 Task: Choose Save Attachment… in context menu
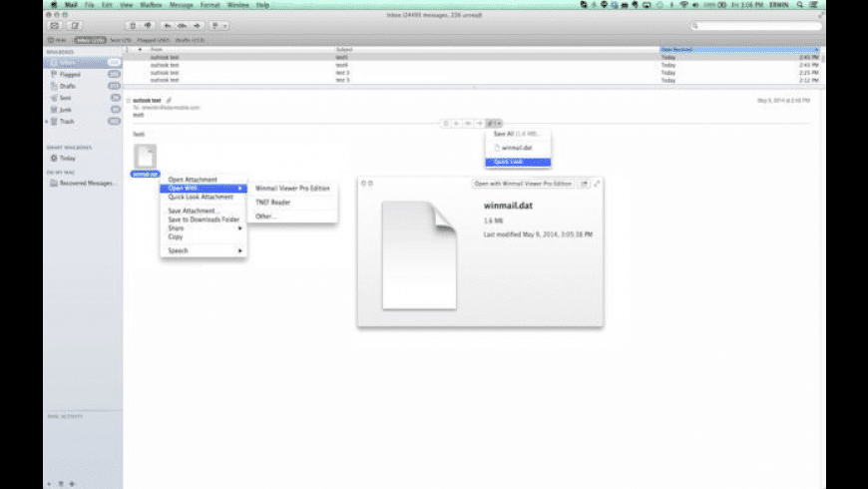204,211
